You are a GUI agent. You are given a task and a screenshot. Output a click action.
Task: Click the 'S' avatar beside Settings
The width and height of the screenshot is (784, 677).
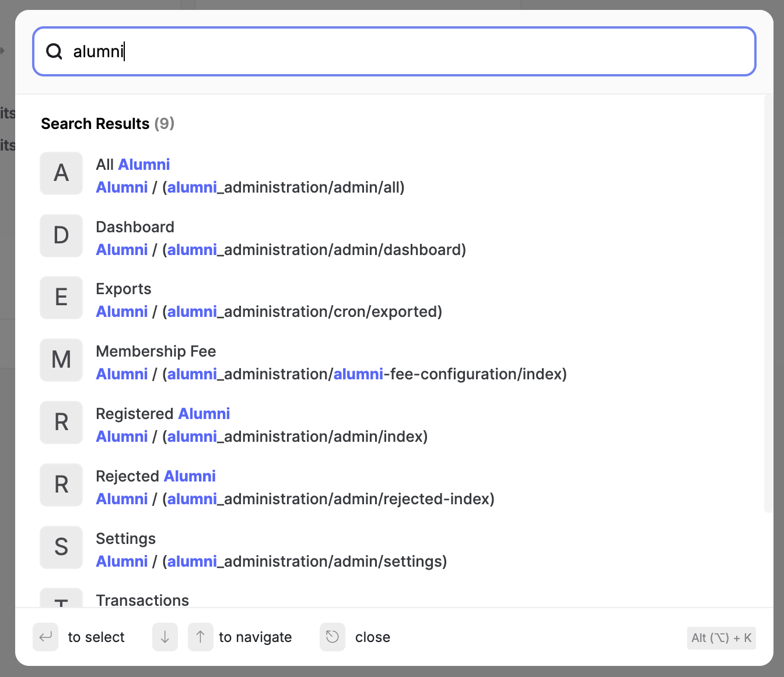(x=61, y=547)
